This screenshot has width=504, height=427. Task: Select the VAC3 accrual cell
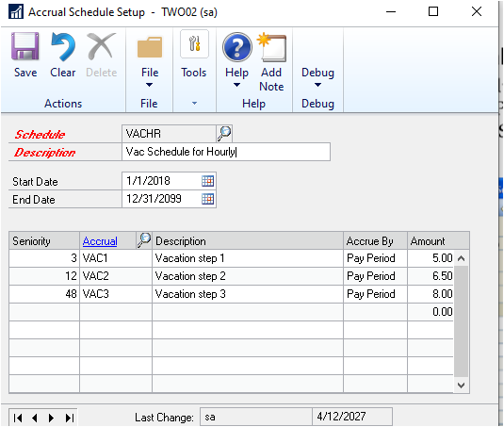pos(116,294)
